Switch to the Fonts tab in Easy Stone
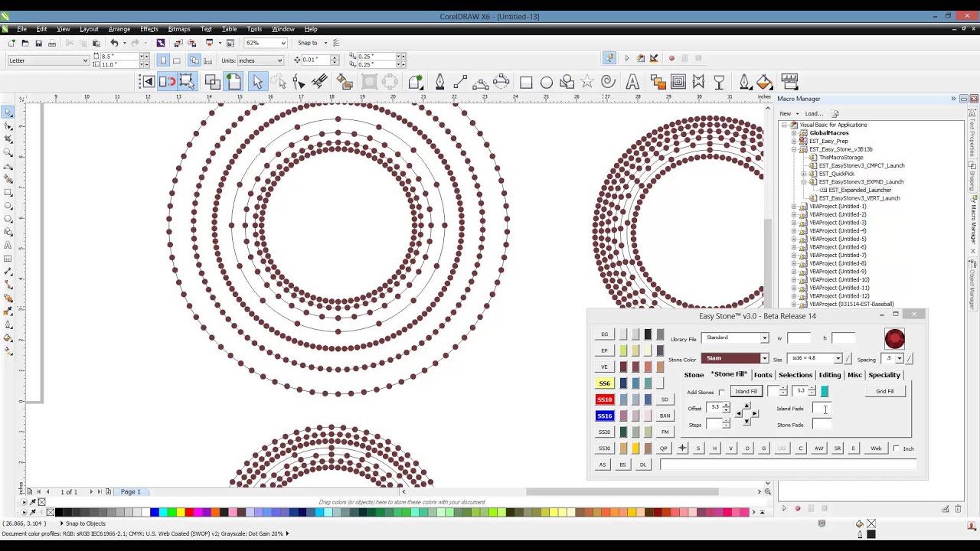 763,375
